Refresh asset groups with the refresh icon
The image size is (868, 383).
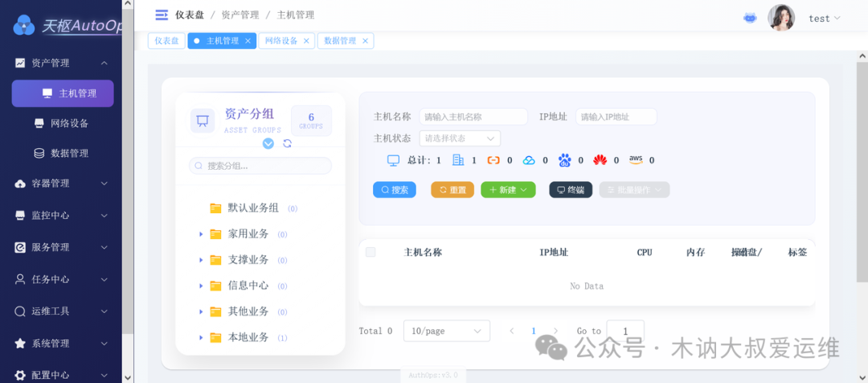(x=287, y=143)
